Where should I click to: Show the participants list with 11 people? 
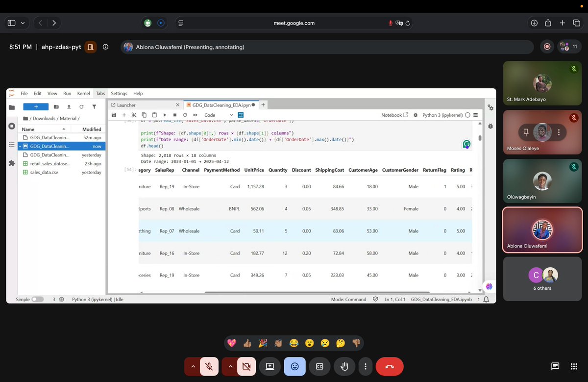point(569,47)
